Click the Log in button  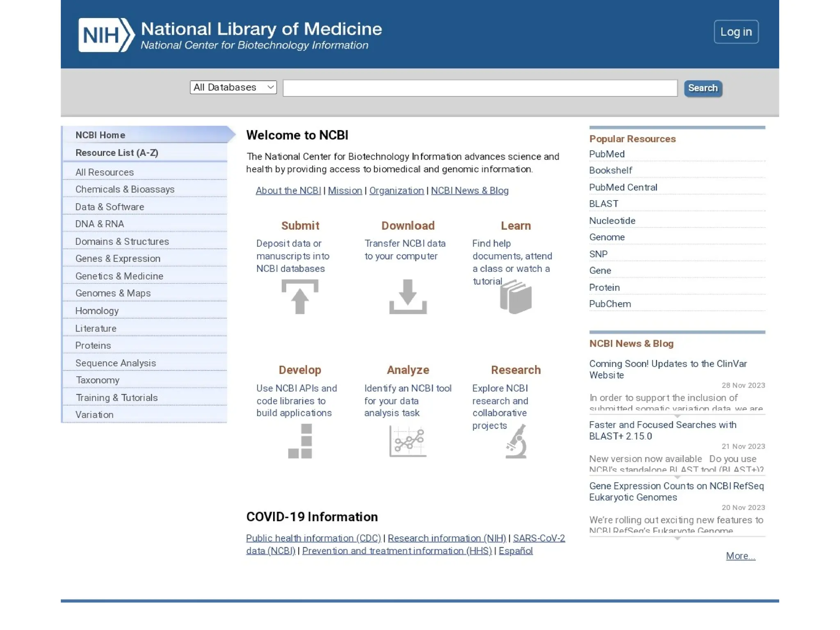pos(736,32)
